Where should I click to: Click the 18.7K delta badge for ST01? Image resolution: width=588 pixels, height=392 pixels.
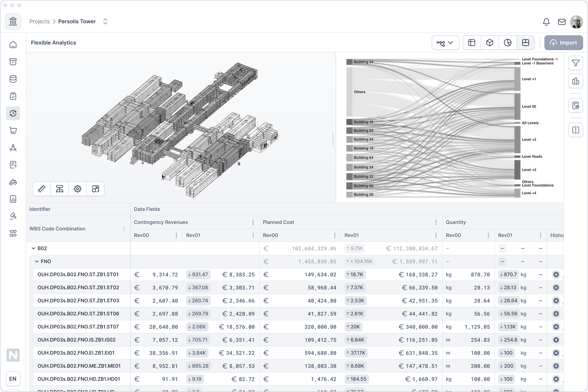(x=355, y=274)
